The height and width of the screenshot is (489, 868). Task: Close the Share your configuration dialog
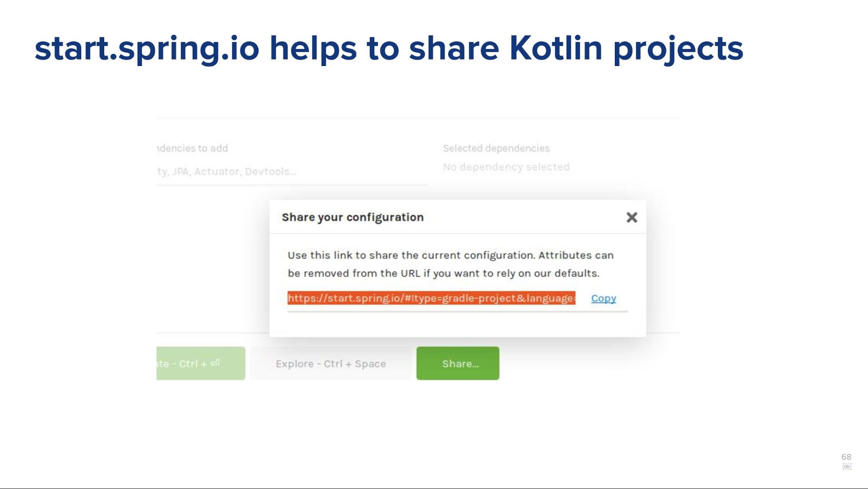click(632, 217)
